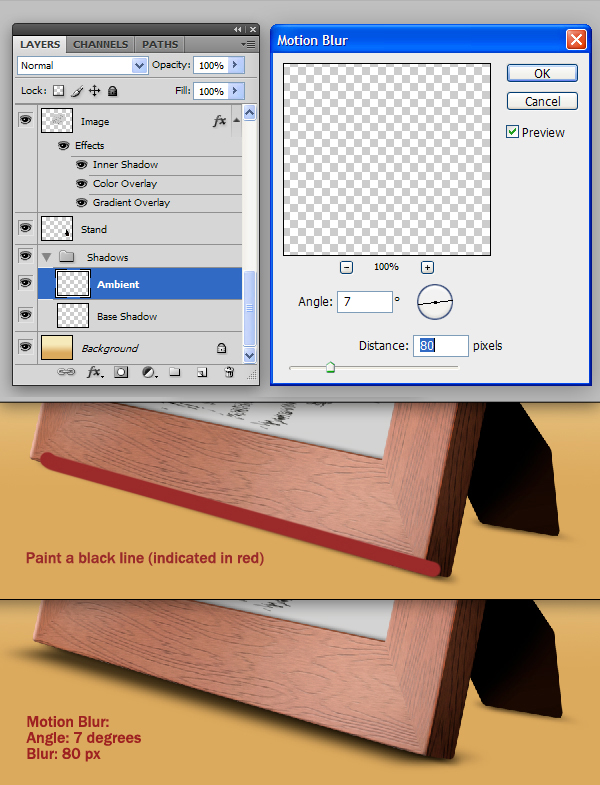Switch to the Layers tab
The height and width of the screenshot is (785, 600).
[40, 45]
